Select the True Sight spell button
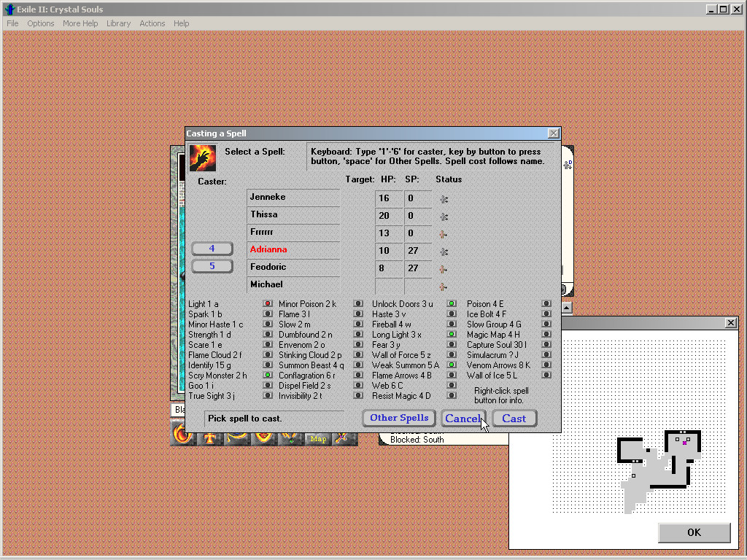747x560 pixels. 268,396
